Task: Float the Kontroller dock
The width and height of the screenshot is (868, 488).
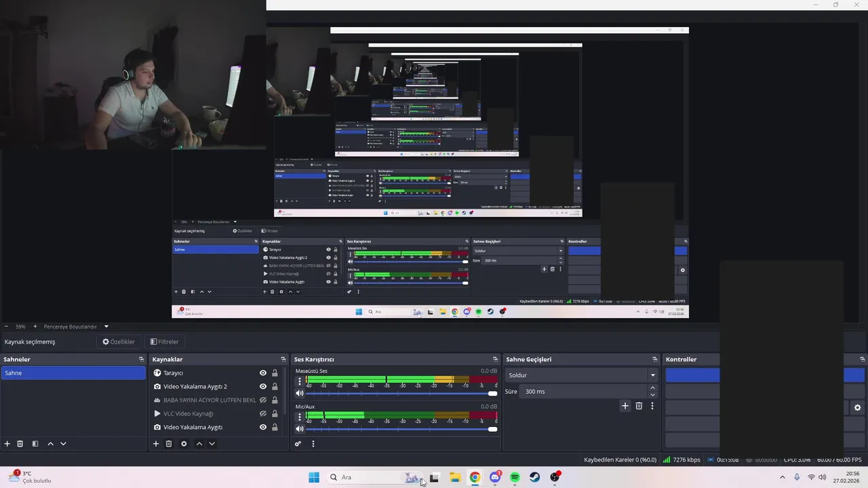Action: point(863,359)
